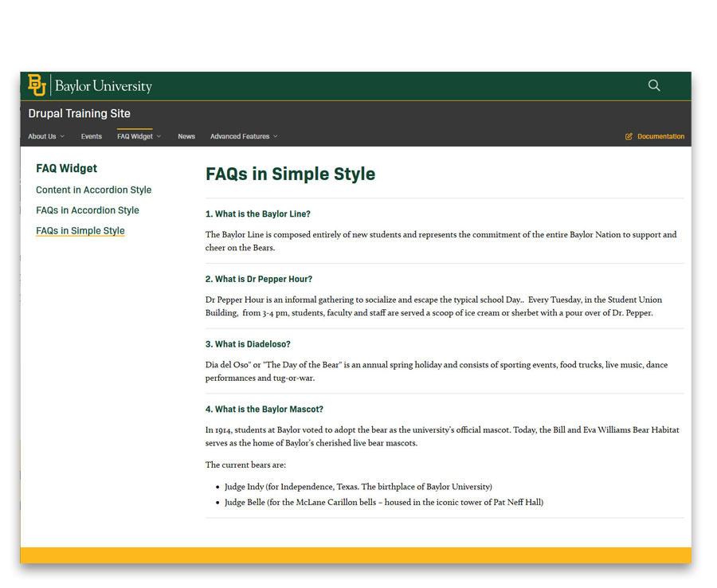The image size is (717, 588).
Task: Go to the Events nav item
Action: click(x=92, y=136)
